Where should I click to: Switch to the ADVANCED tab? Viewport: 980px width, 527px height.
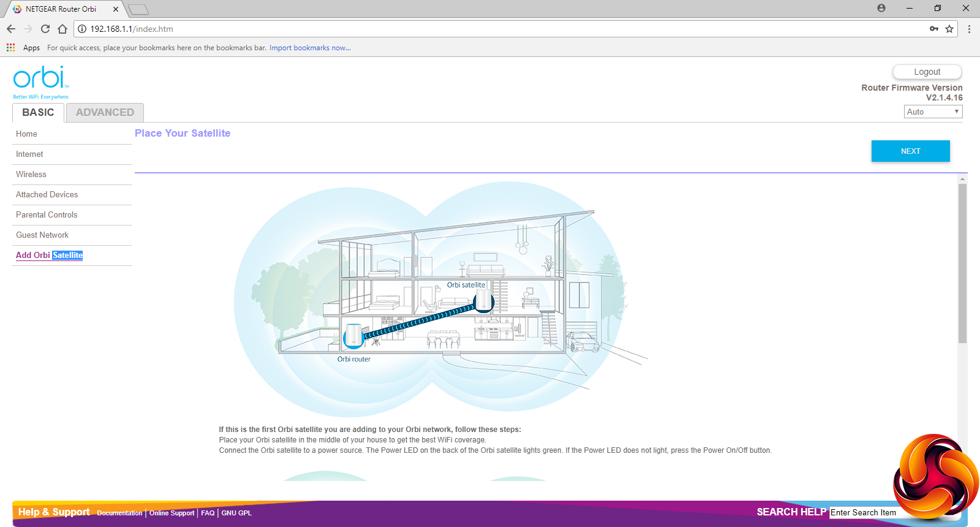tap(105, 112)
